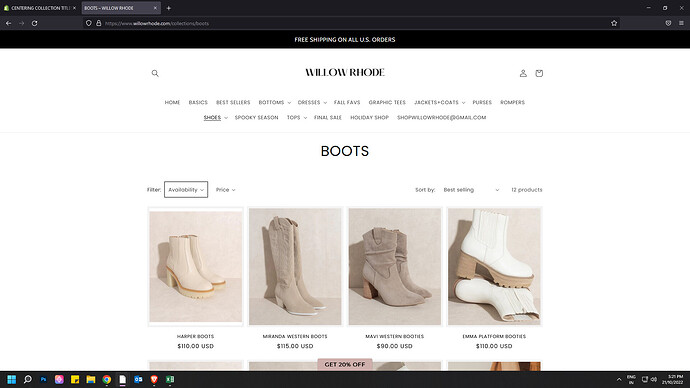The width and height of the screenshot is (690, 388).
Task: Click the browser address bar URL
Action: tap(157, 23)
